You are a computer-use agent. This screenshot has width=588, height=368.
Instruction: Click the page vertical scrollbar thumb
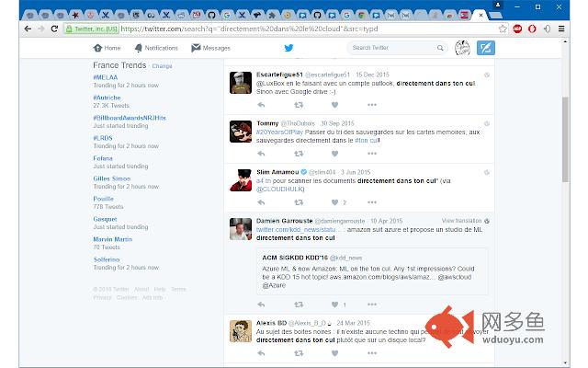coord(566,139)
